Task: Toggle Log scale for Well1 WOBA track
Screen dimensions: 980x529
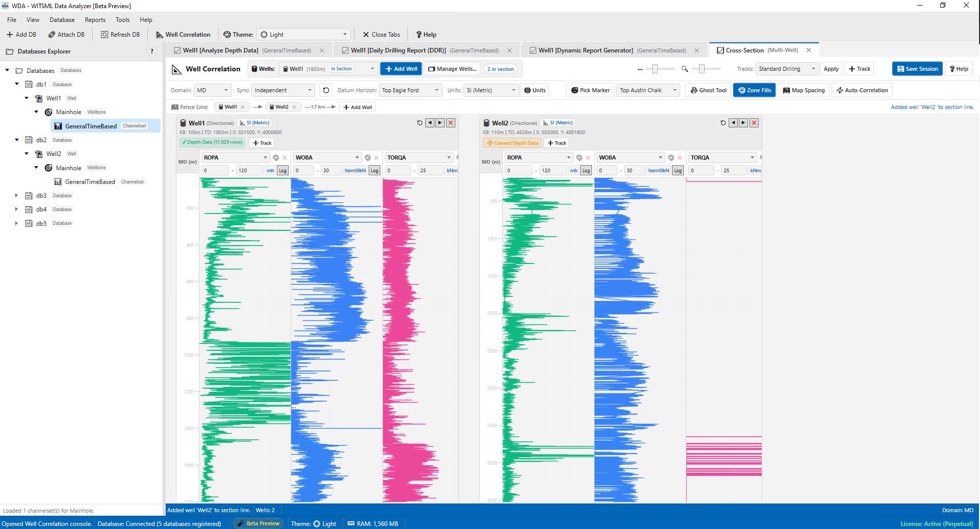Action: pyautogui.click(x=375, y=171)
